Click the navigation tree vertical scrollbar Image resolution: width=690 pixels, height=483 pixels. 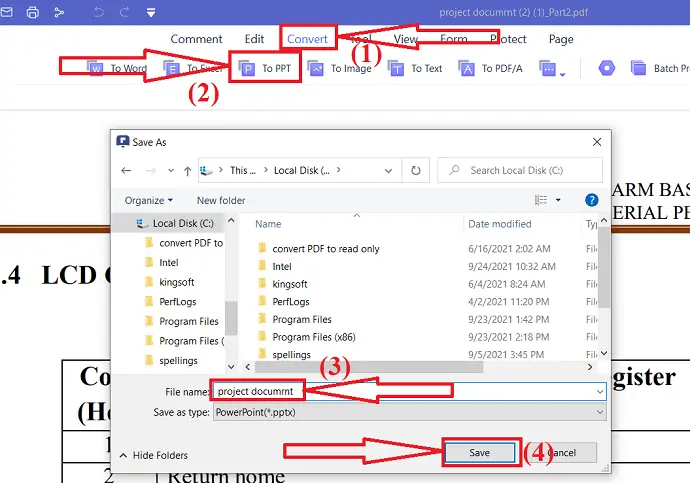231,318
